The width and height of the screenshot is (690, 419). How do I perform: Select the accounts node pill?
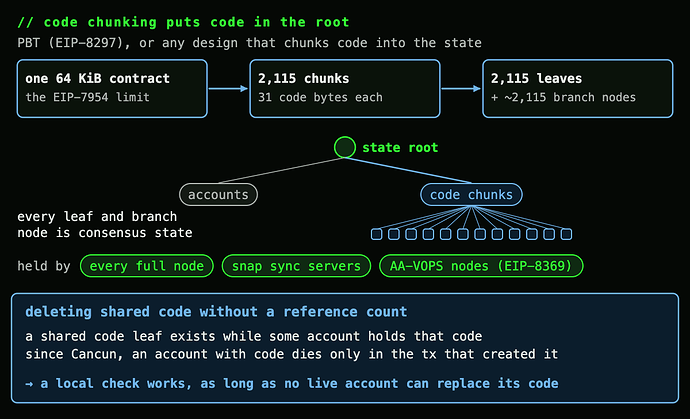tap(218, 195)
